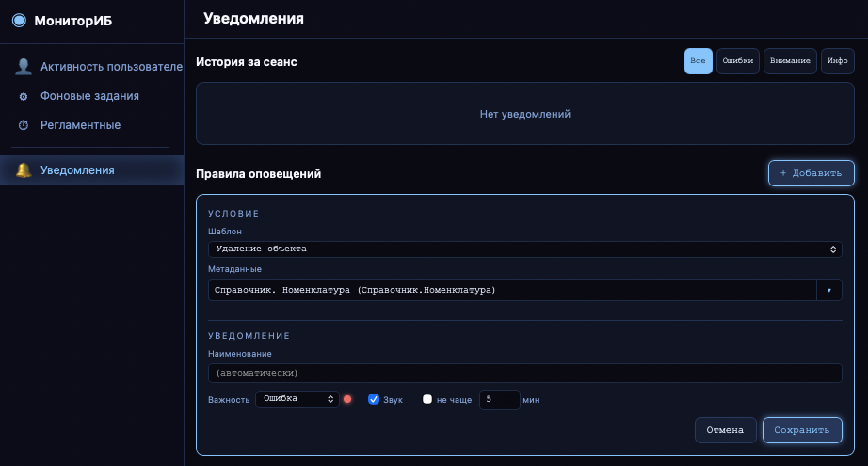Click the user activity person icon

pyautogui.click(x=24, y=67)
